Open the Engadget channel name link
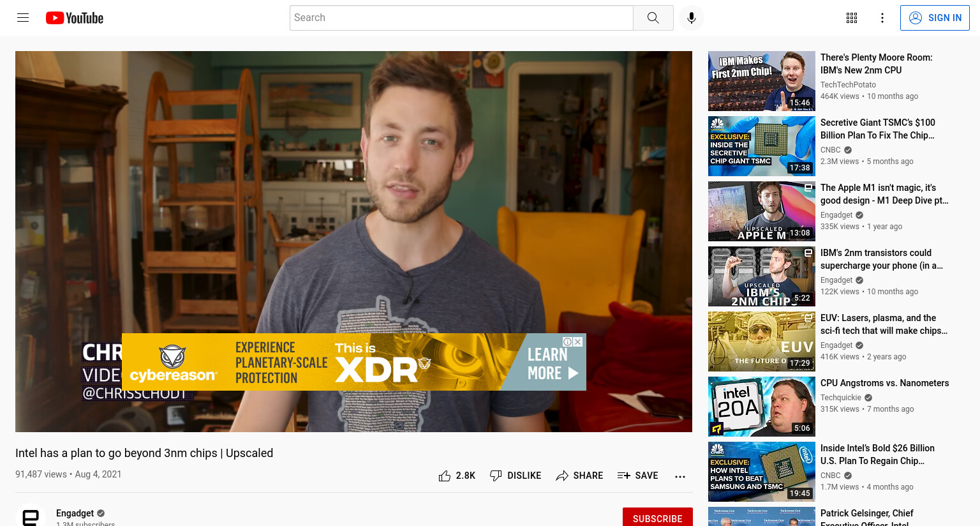This screenshot has width=980, height=526. tap(75, 513)
